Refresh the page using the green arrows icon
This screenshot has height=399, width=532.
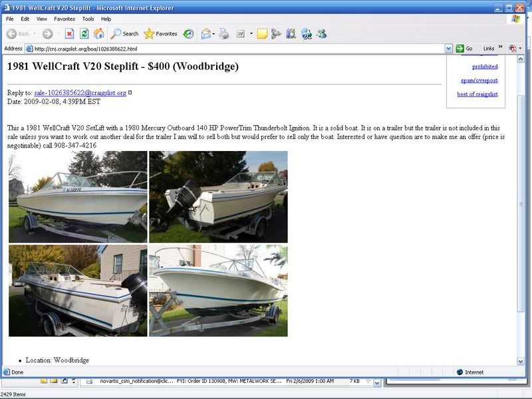(84, 34)
